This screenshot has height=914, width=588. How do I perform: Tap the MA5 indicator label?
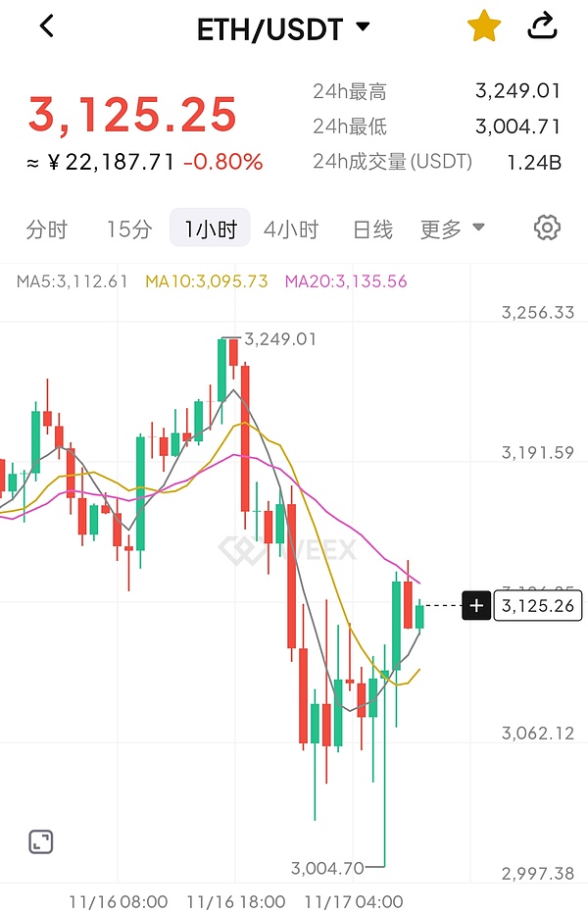(73, 281)
